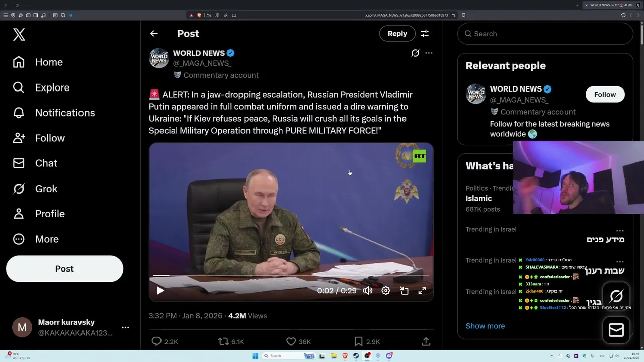Toggle the browser sidebar panel
Viewport: 644px width, 362px height.
[36, 15]
